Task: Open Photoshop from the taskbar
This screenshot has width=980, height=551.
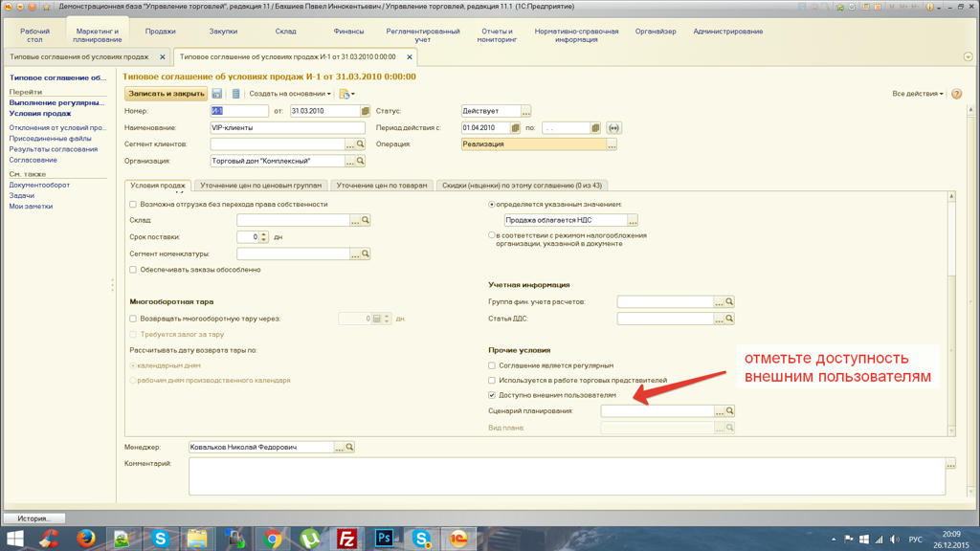Action: click(x=384, y=538)
